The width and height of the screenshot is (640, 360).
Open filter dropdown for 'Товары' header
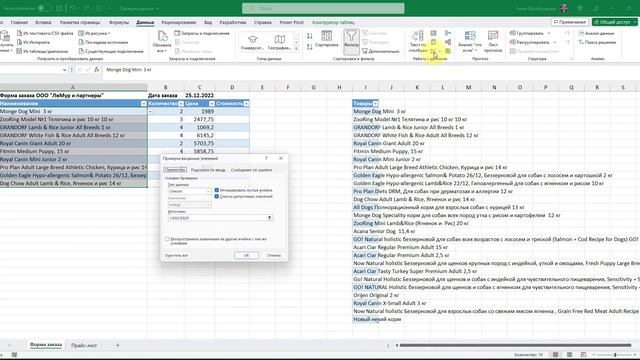pos(376,104)
